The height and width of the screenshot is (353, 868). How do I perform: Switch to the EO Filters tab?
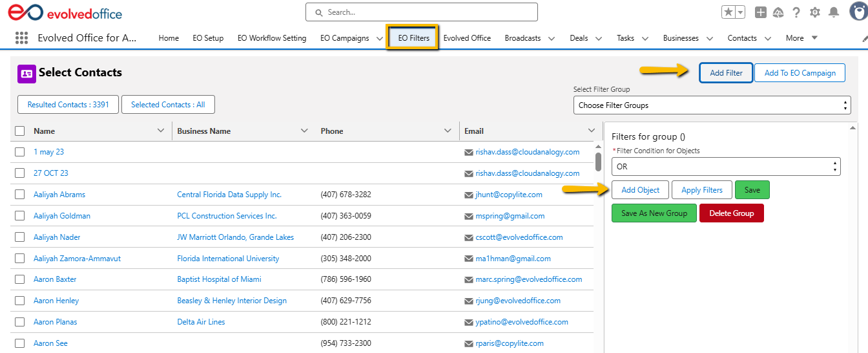[x=413, y=38]
